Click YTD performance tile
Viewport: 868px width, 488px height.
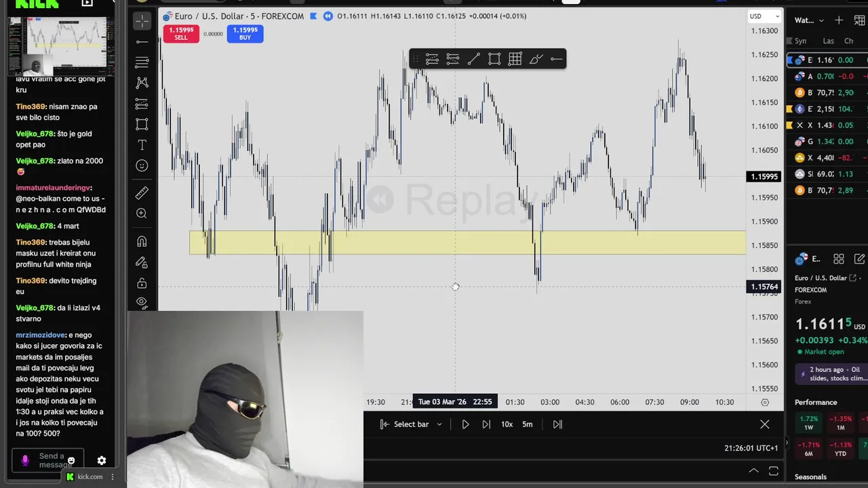pos(841,449)
